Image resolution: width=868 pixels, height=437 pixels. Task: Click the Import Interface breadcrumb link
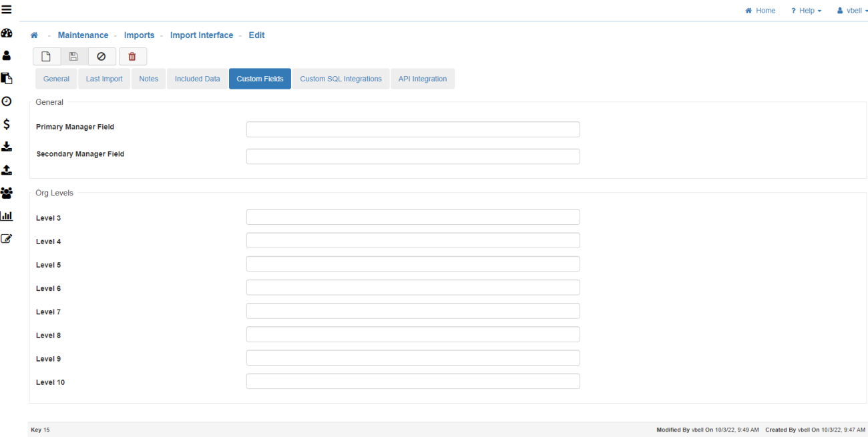[202, 35]
